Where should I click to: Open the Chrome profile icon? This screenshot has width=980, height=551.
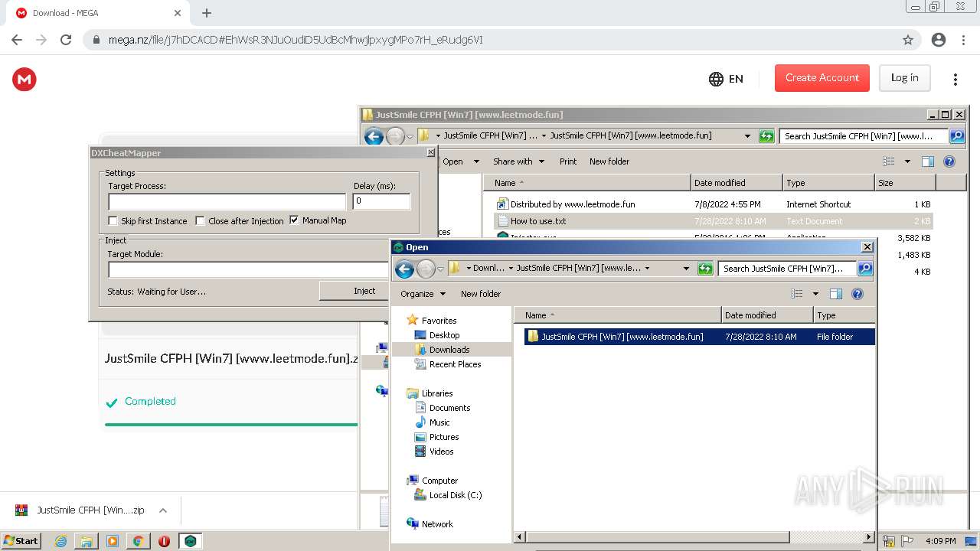(938, 40)
